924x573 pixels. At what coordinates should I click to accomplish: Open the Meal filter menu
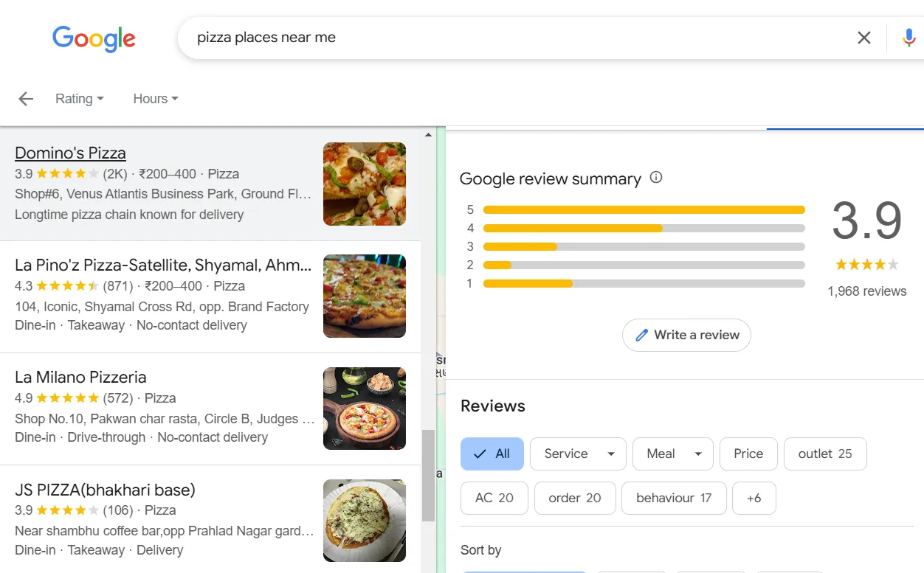click(672, 454)
